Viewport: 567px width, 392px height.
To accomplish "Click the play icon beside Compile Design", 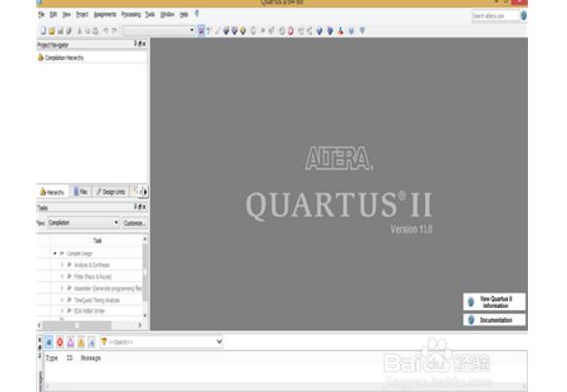I will 62,253.
